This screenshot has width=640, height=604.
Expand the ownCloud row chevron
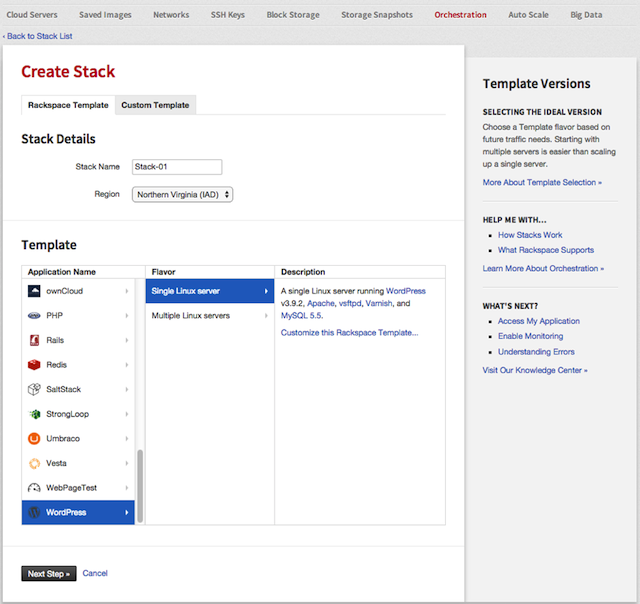tap(127, 291)
